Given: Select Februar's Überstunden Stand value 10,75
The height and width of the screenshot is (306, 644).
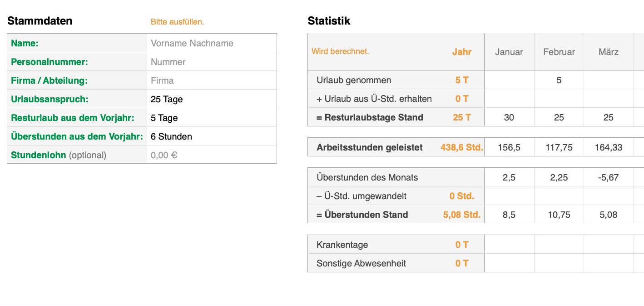Looking at the screenshot, I should coord(559,215).
